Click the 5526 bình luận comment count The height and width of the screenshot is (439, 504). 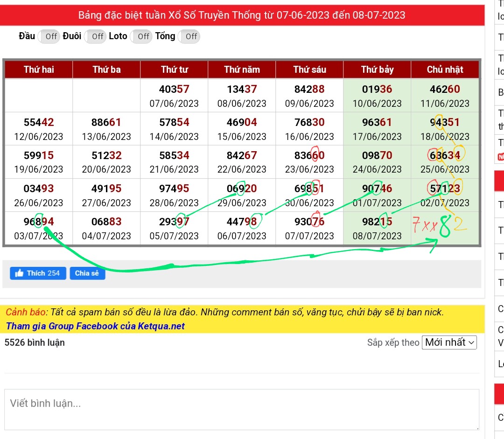pyautogui.click(x=35, y=342)
